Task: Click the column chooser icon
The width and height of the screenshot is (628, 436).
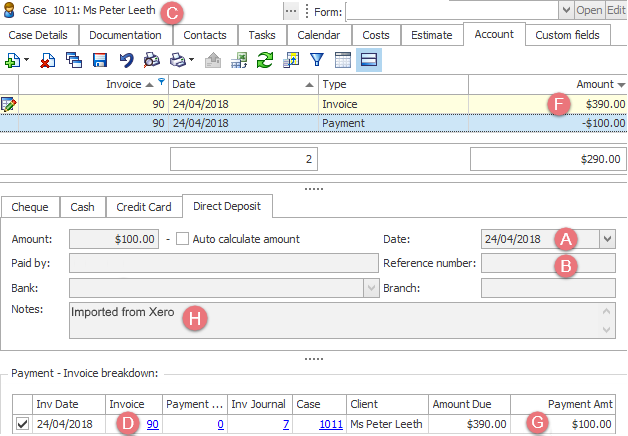Action: [x=291, y=60]
